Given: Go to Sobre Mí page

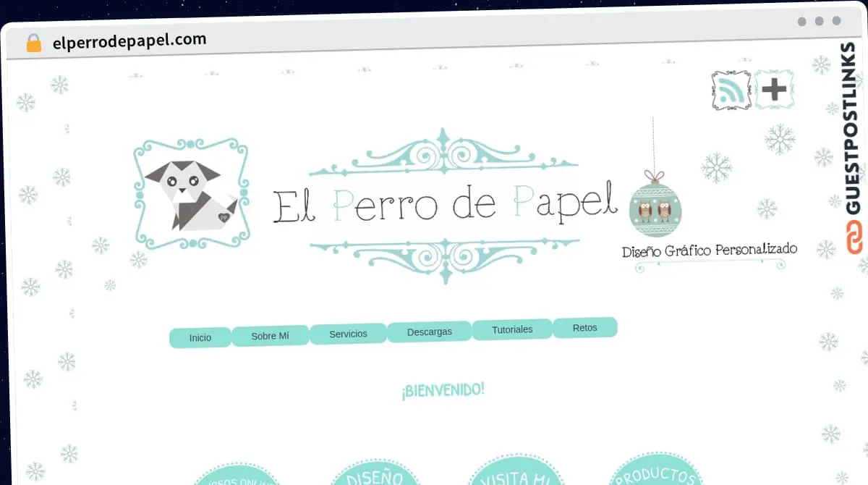Looking at the screenshot, I should (270, 336).
